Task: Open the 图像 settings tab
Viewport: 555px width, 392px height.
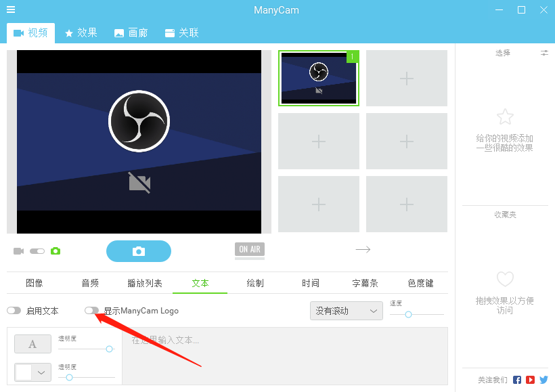Action: coord(35,283)
